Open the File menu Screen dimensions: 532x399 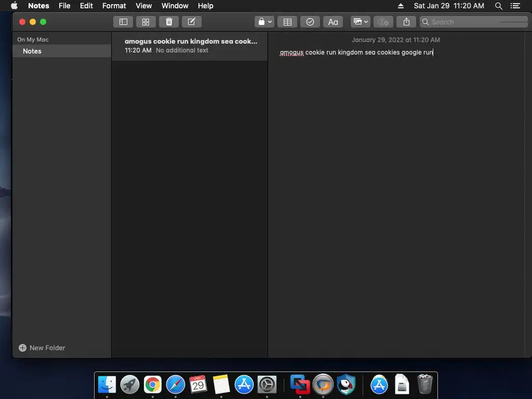[x=64, y=6]
